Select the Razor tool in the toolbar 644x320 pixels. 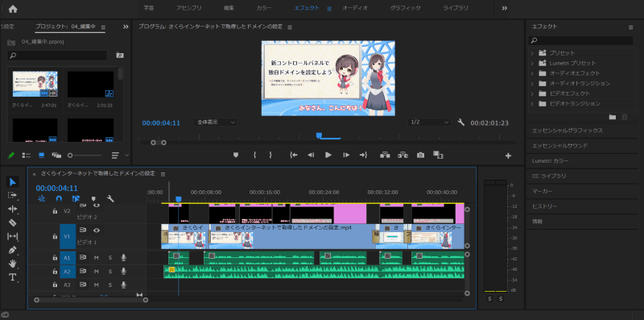point(13,222)
